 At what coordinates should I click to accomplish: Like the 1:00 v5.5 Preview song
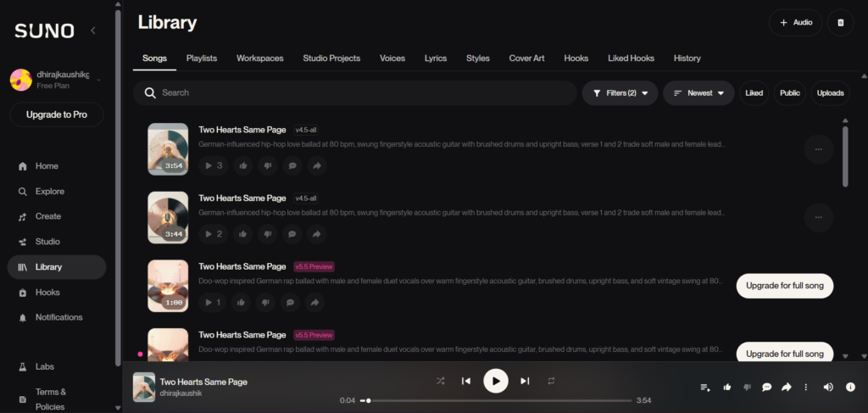click(241, 302)
